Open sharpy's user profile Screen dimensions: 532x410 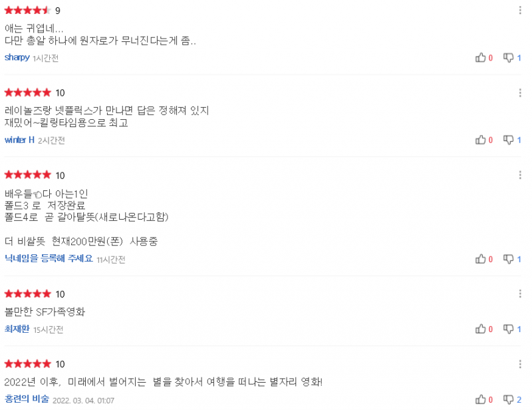coord(17,57)
